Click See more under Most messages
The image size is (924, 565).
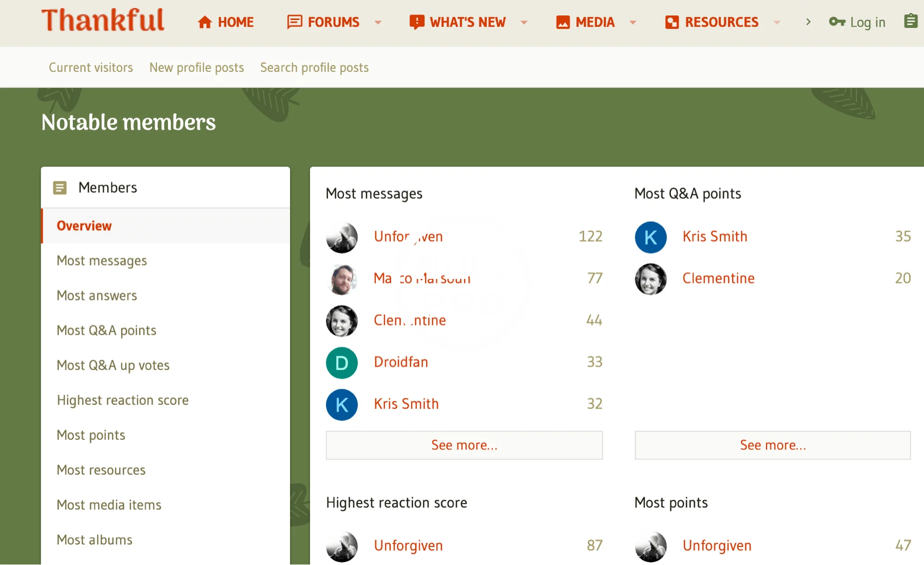point(464,445)
